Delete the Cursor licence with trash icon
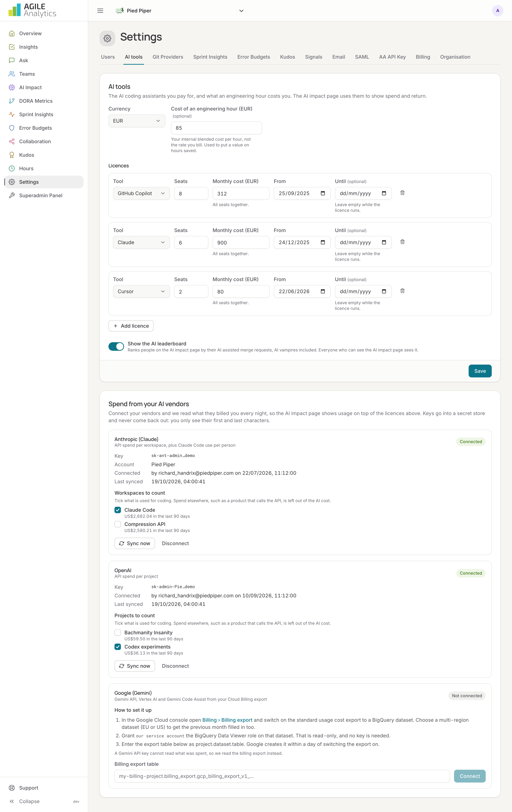Image resolution: width=512 pixels, height=812 pixels. (402, 291)
